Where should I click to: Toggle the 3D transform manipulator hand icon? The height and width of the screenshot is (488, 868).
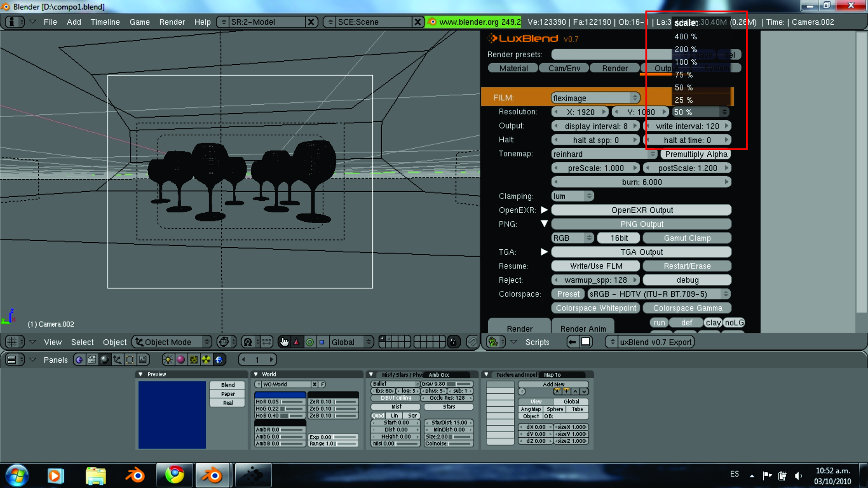284,342
